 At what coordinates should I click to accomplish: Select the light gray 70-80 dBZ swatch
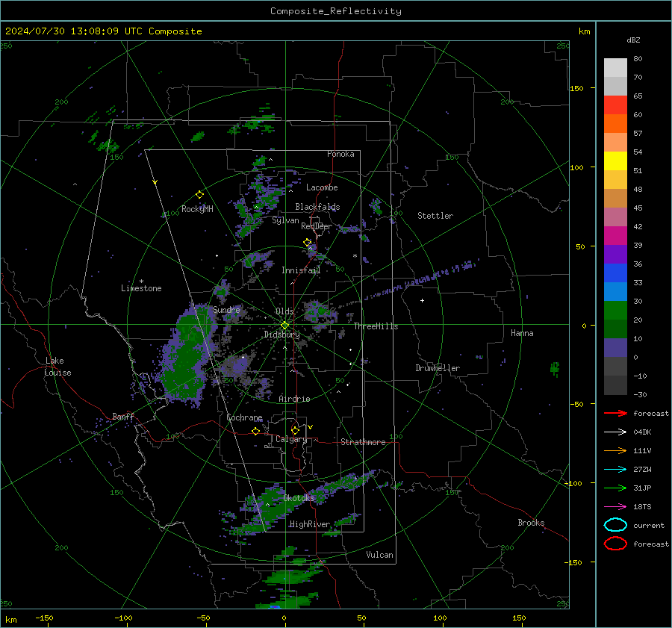point(615,68)
